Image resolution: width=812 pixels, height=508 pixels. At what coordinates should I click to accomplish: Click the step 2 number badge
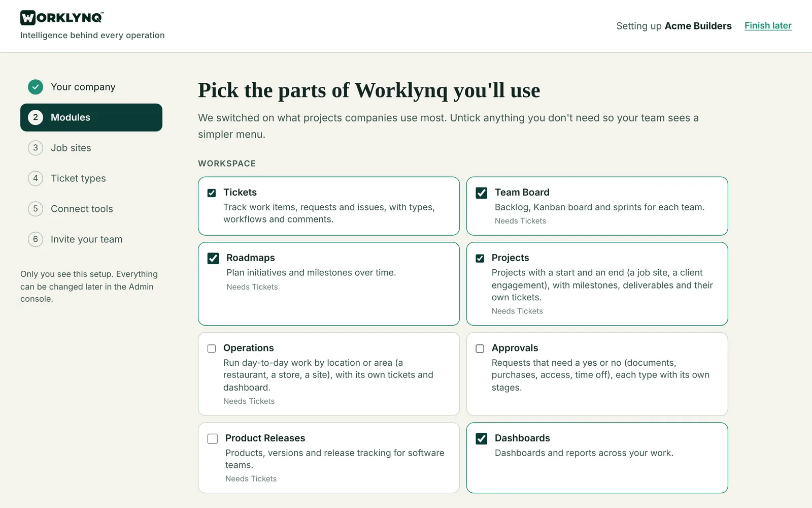tap(36, 117)
